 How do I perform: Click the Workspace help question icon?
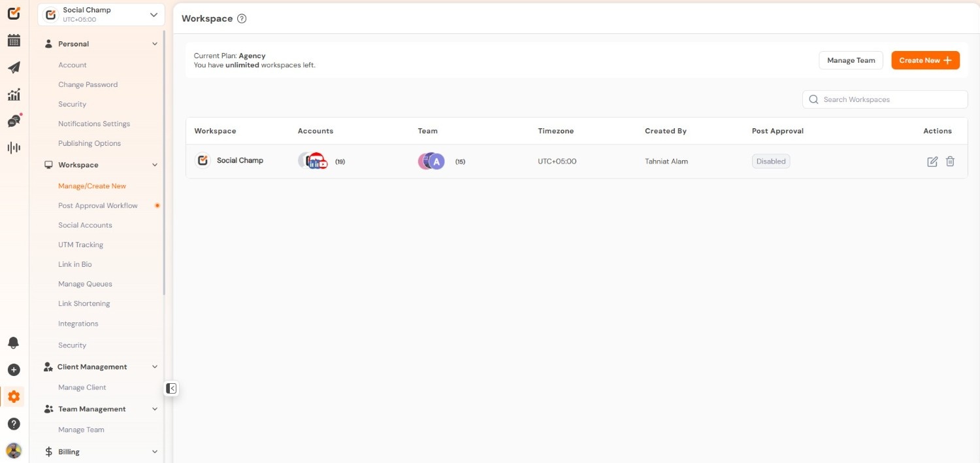coord(242,19)
